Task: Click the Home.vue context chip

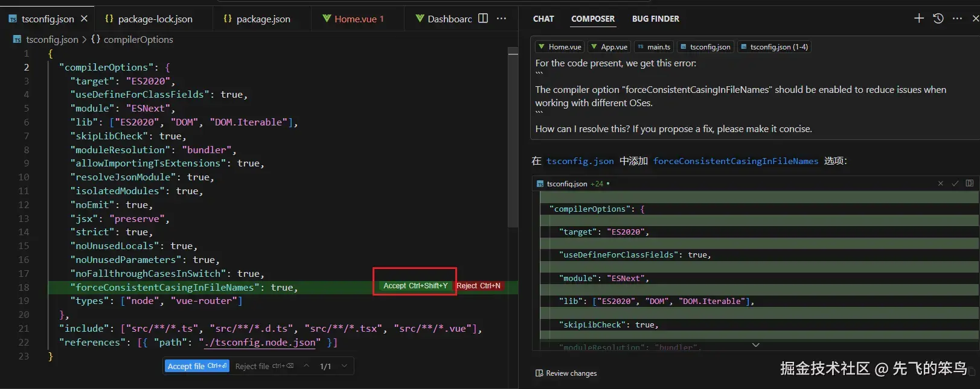Action: pos(560,46)
